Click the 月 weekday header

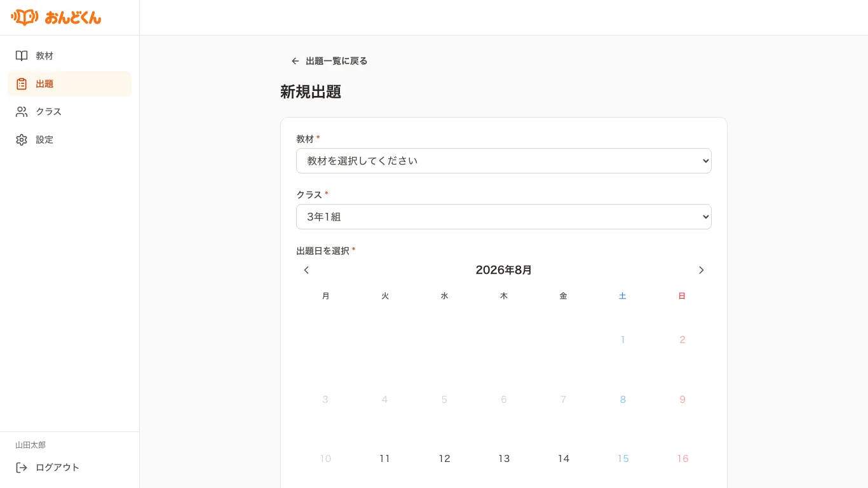pyautogui.click(x=326, y=296)
